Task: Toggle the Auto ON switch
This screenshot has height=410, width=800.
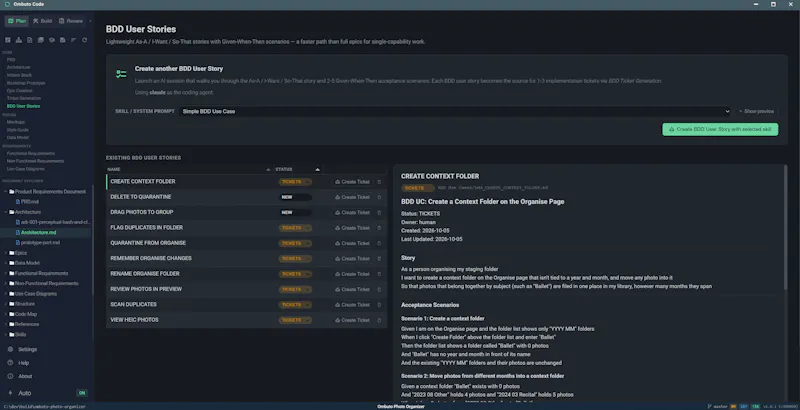Action: coord(82,393)
